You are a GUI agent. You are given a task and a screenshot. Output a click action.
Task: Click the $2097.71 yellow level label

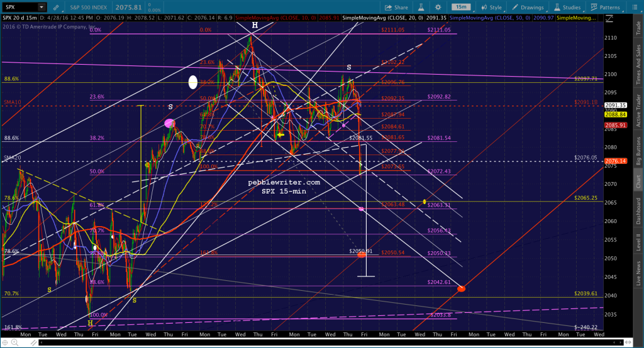point(586,79)
